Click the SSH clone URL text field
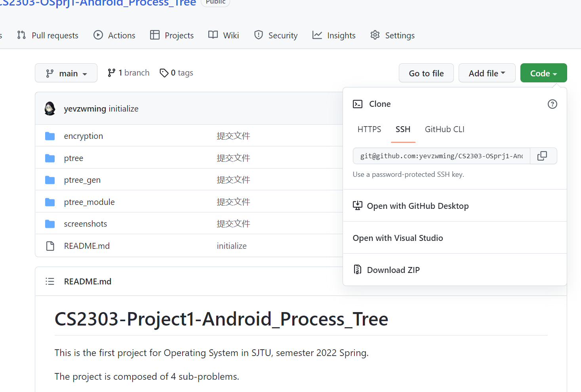The height and width of the screenshot is (392, 581). pyautogui.click(x=442, y=156)
